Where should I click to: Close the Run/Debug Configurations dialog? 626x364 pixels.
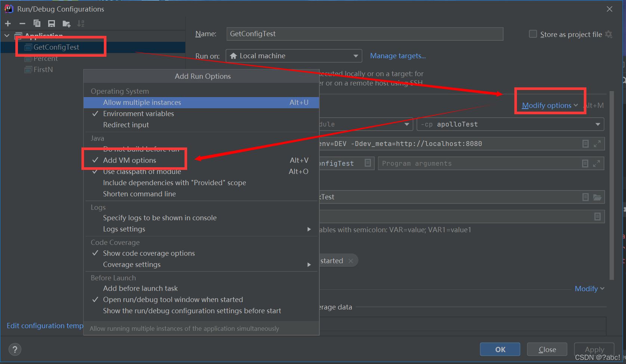[610, 9]
